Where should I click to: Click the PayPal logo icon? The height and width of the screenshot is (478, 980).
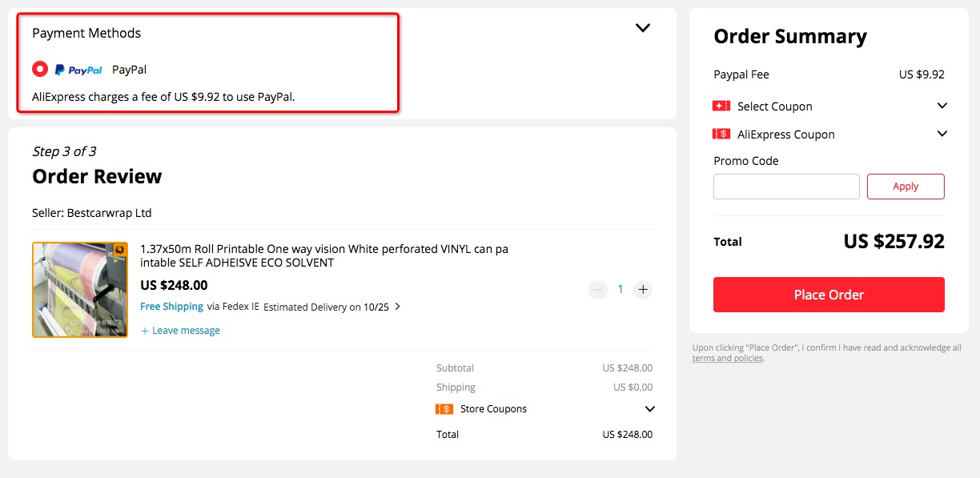tap(78, 70)
